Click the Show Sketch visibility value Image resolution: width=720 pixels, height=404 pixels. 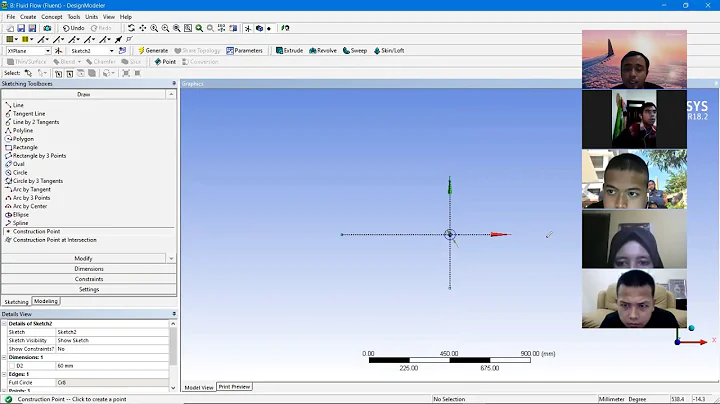pyautogui.click(x=112, y=341)
